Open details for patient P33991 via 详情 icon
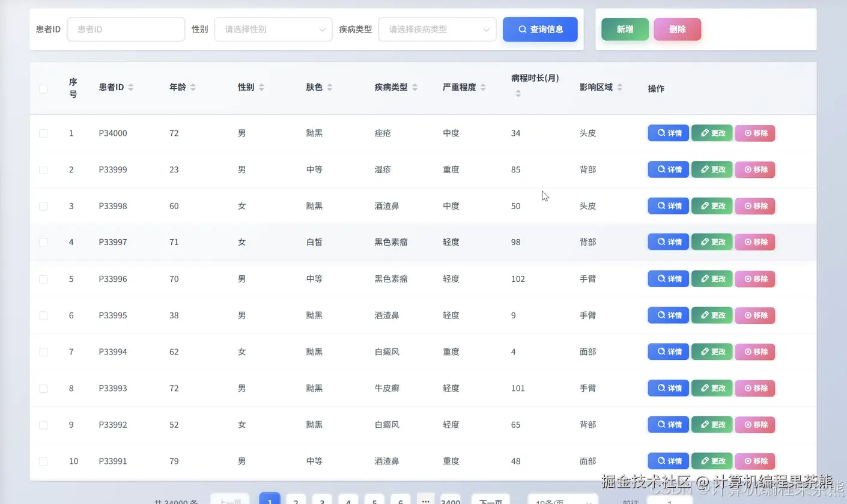847x504 pixels. tap(668, 461)
